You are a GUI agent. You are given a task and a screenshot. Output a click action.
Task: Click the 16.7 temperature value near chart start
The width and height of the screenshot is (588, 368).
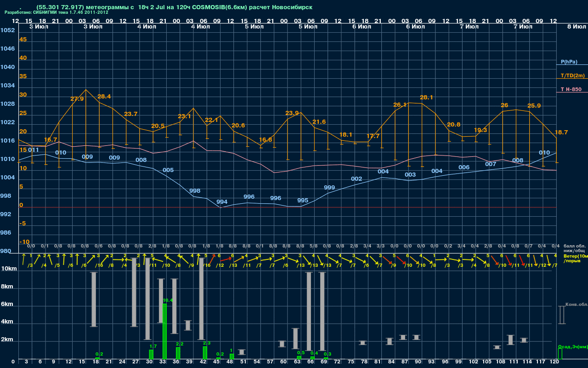click(x=51, y=140)
